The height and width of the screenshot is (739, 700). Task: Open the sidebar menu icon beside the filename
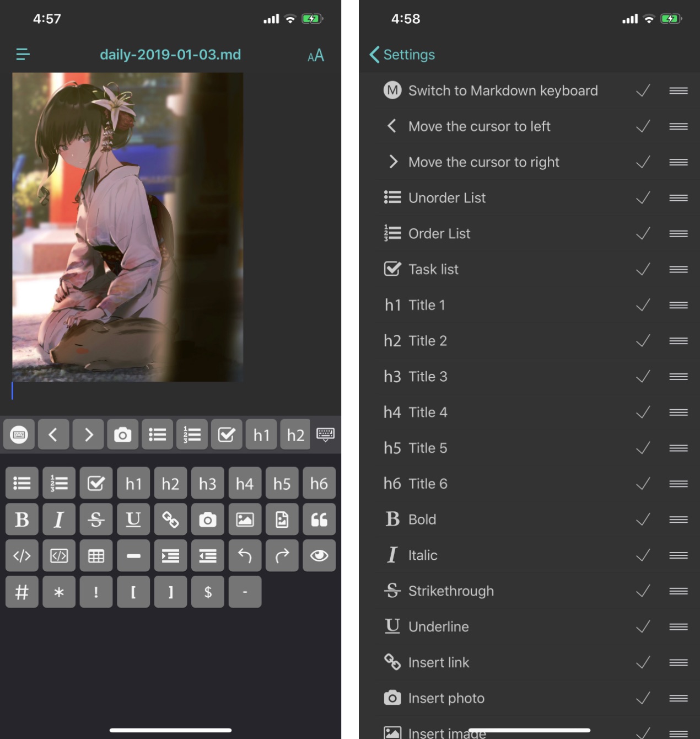[x=23, y=54]
